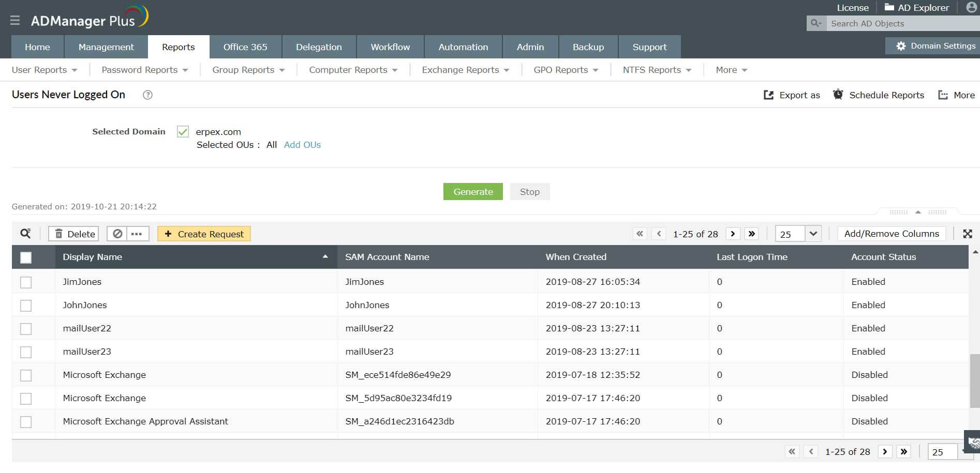
Task: Click the vertical scrollbar of the table
Action: pos(975,381)
